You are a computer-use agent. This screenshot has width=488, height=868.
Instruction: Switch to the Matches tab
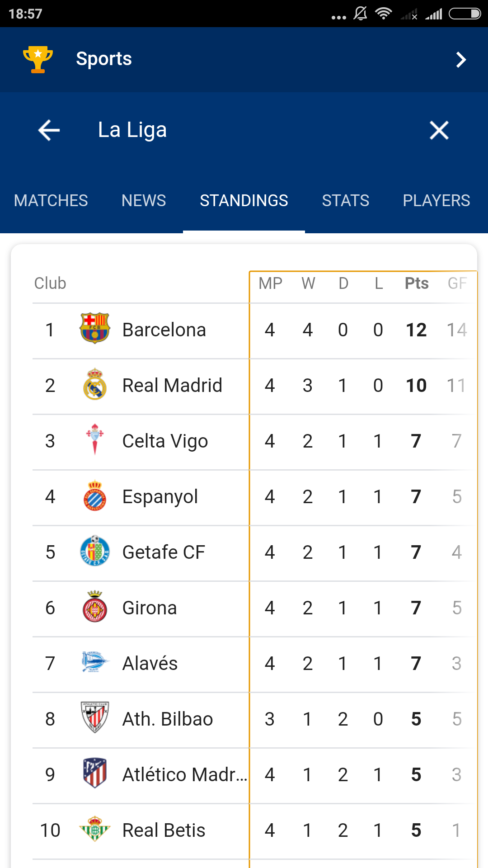(51, 200)
